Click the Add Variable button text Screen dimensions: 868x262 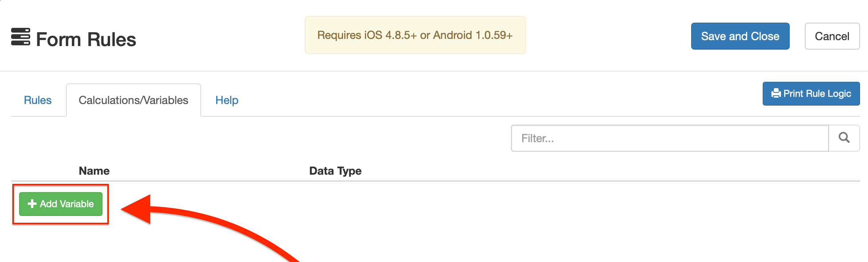pos(67,204)
